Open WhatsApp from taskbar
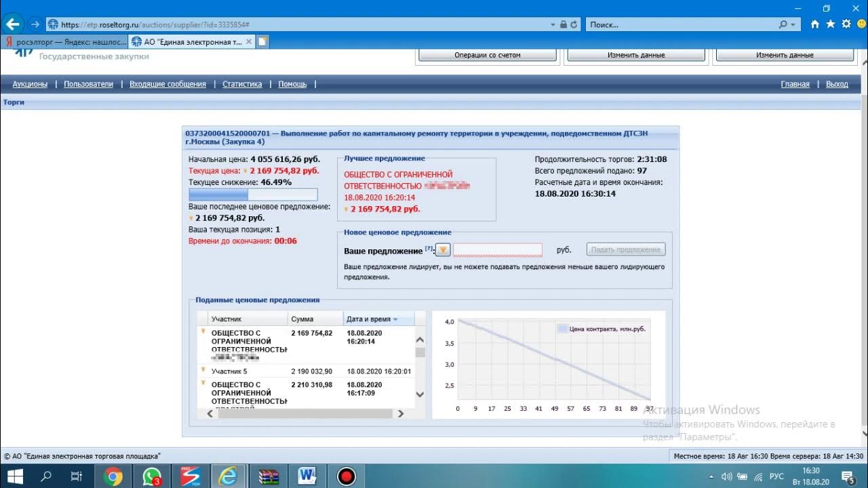Image resolution: width=868 pixels, height=488 pixels. pos(152,476)
